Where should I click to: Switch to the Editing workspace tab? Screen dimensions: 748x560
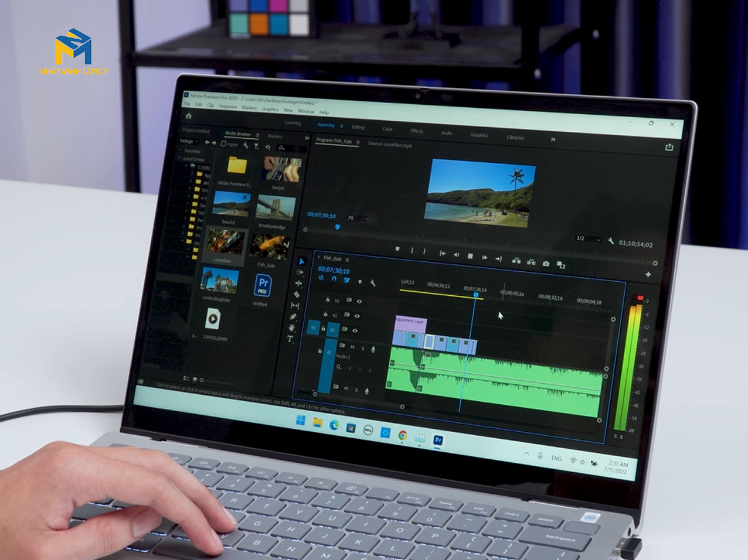coord(358,127)
